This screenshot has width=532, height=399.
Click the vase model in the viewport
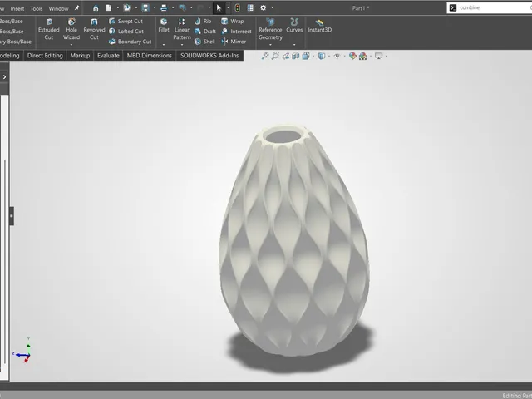pos(293,240)
